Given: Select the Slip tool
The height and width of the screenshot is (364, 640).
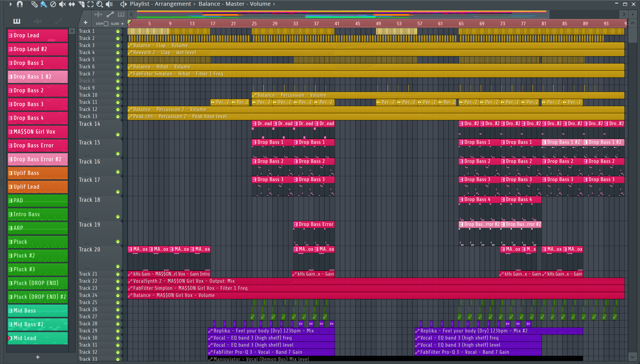Looking at the screenshot, I should (72, 4).
